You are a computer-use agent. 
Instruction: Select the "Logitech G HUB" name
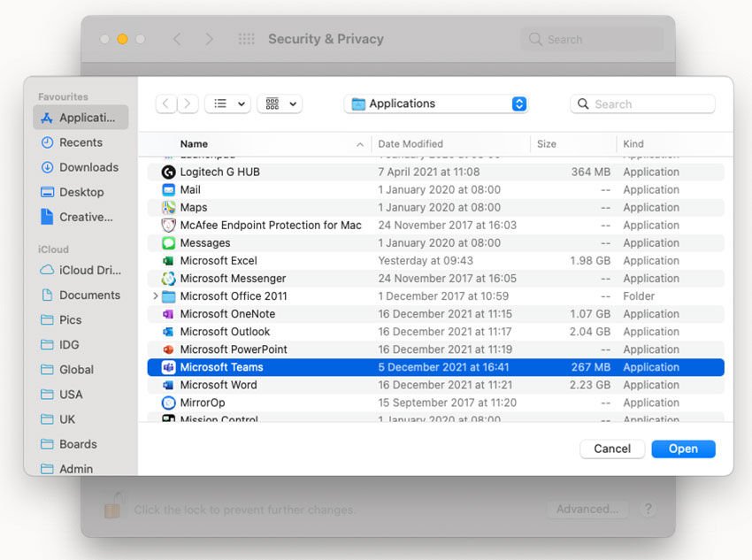[220, 173]
